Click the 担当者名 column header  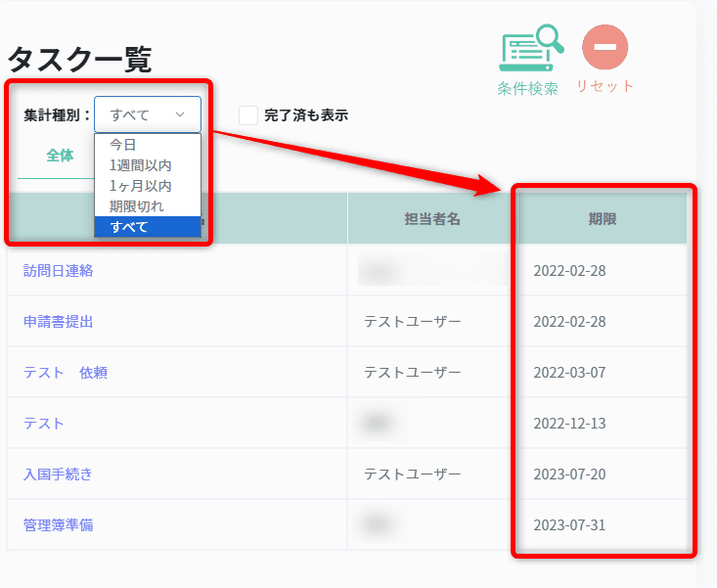(x=432, y=219)
